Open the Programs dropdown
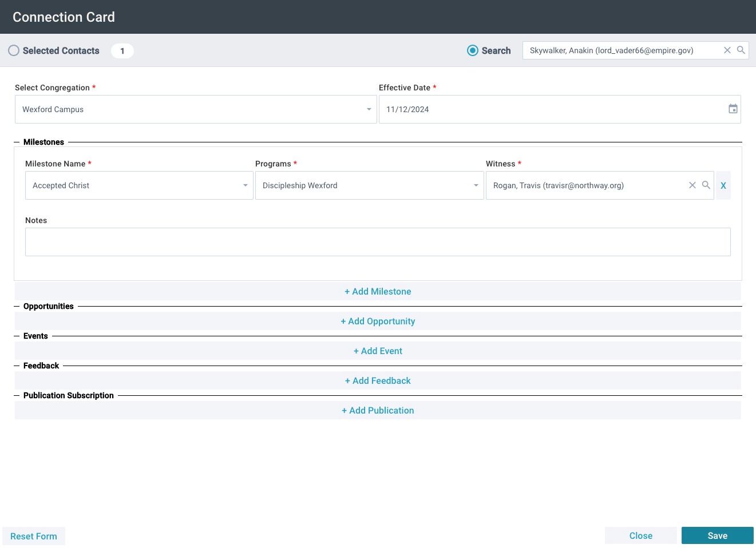The height and width of the screenshot is (548, 756). point(370,185)
